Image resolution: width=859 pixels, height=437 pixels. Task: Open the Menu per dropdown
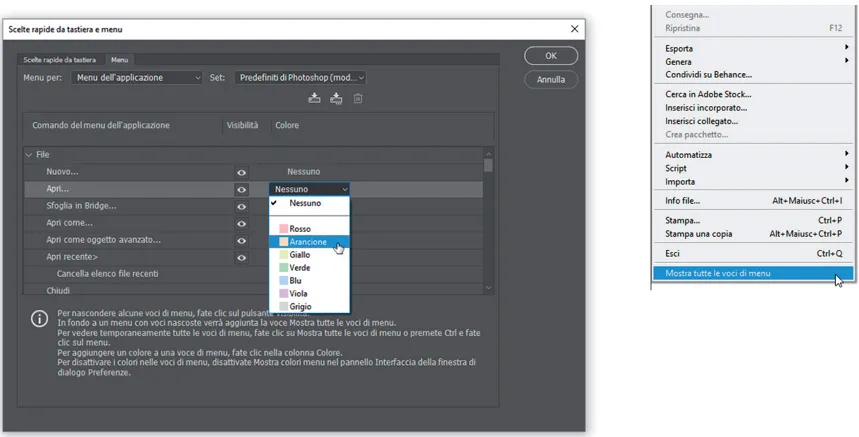coord(138,77)
